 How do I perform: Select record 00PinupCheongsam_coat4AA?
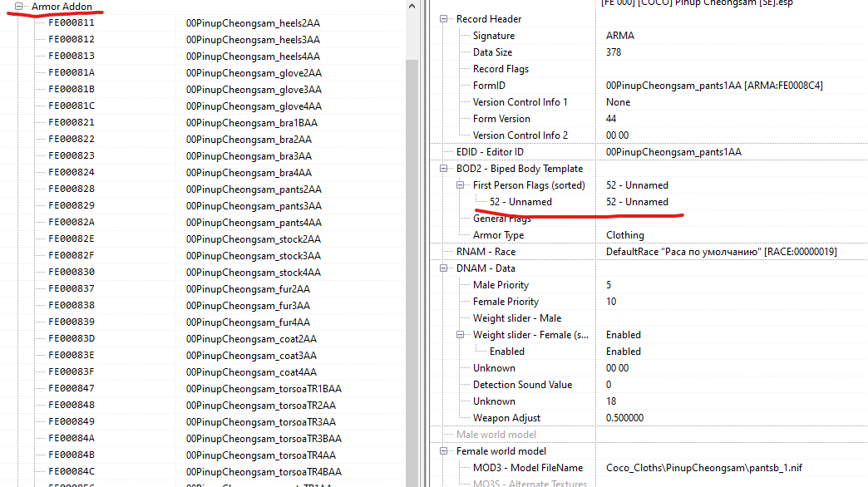251,371
